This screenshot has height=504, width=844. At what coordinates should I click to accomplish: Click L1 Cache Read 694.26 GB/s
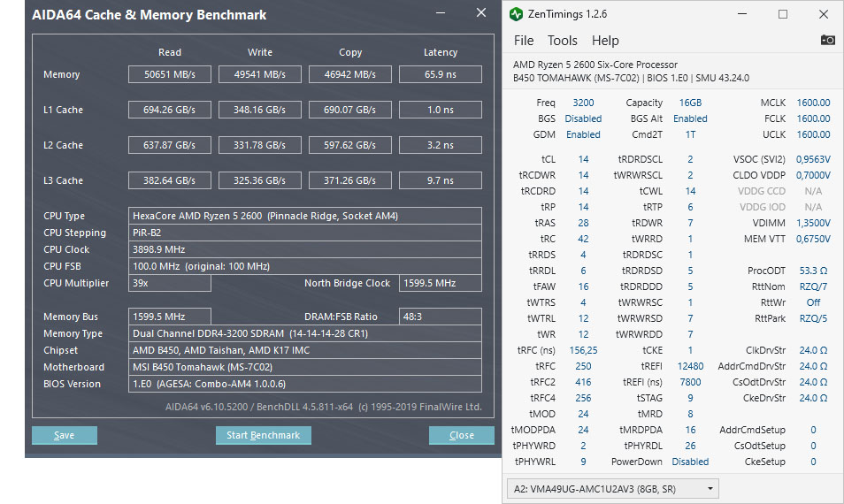[x=170, y=110]
